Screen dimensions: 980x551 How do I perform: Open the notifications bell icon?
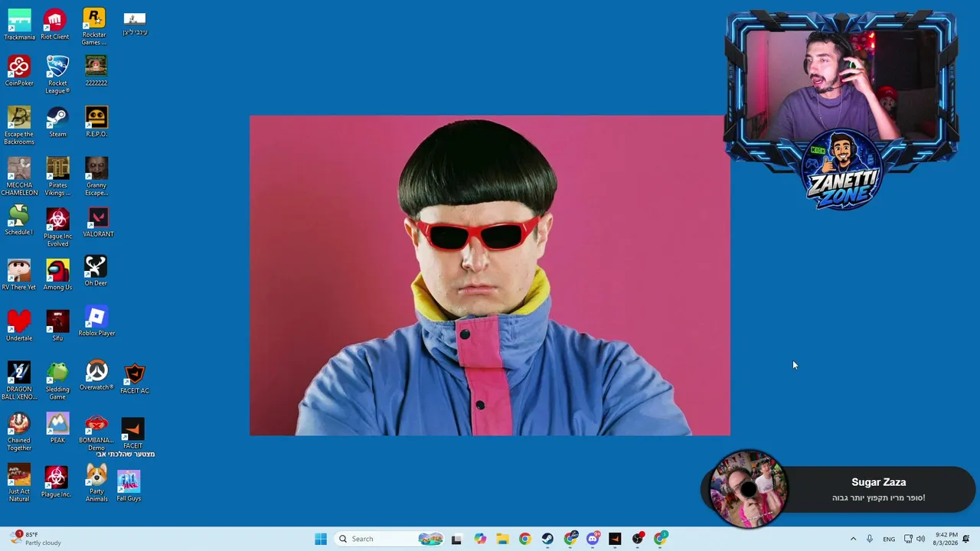pyautogui.click(x=966, y=539)
